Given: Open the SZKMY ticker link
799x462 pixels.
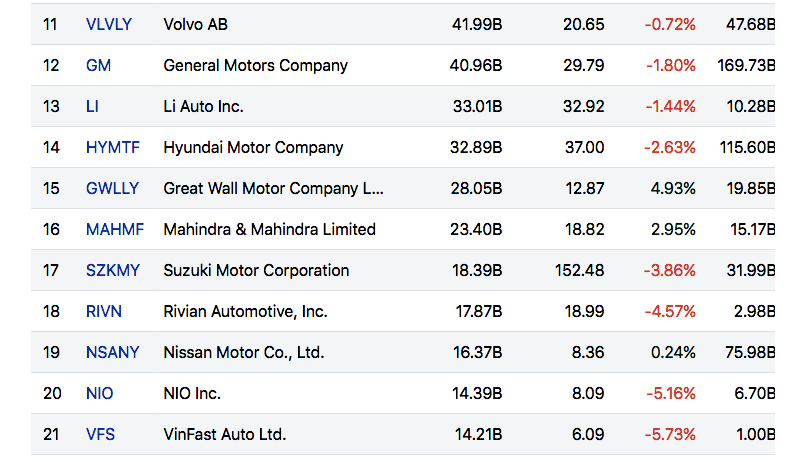Looking at the screenshot, I should click(113, 270).
